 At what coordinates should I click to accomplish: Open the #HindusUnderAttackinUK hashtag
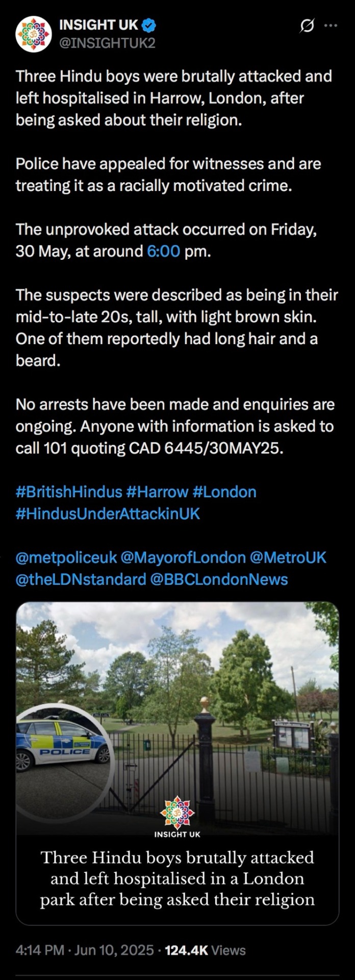[x=108, y=513]
